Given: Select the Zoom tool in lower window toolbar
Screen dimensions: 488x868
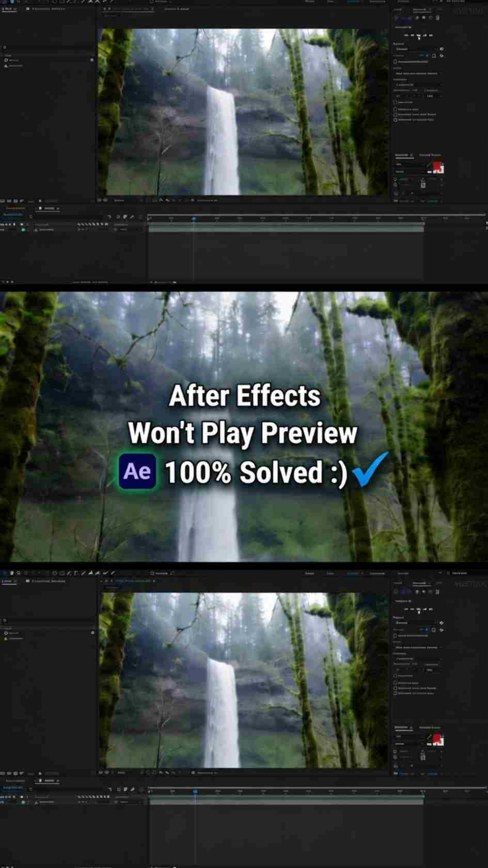Looking at the screenshot, I should tap(19, 573).
